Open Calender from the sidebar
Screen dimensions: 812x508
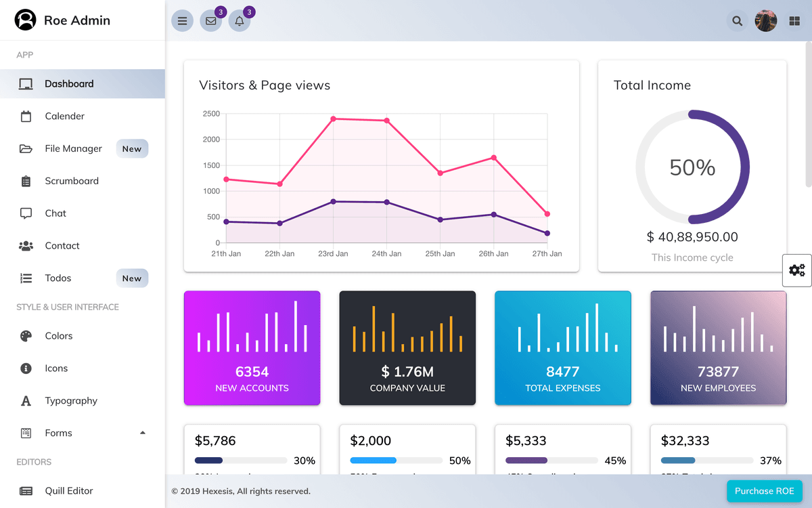(65, 117)
